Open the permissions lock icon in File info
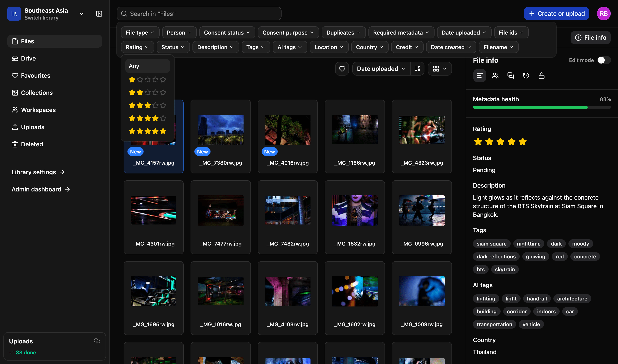 (541, 76)
